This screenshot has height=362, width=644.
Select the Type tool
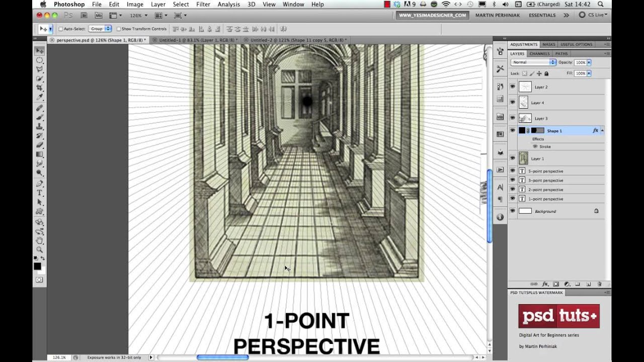click(x=39, y=193)
